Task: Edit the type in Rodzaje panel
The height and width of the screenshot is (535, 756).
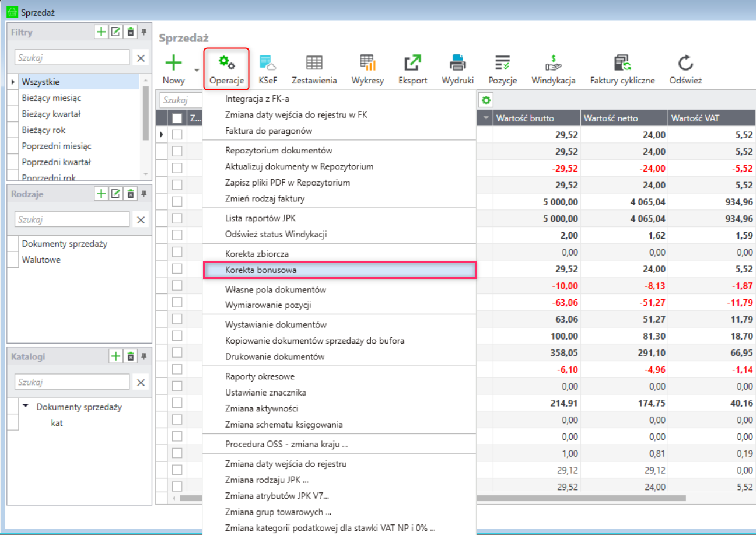Action: [x=116, y=194]
